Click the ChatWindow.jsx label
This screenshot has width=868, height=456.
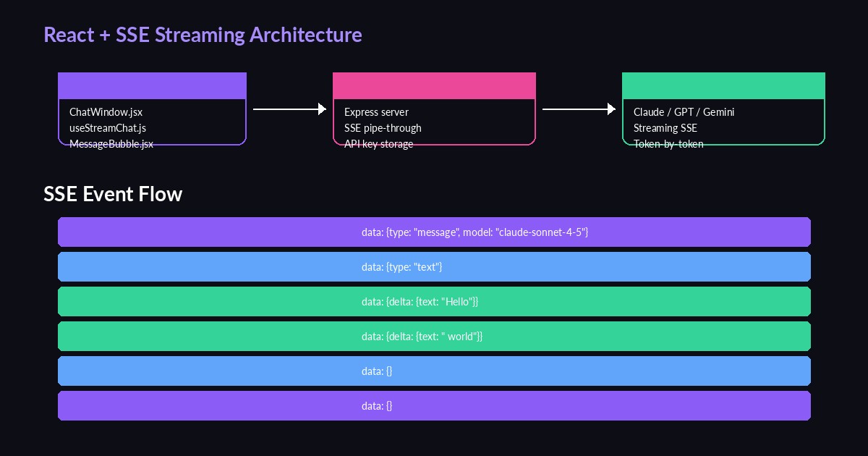click(x=106, y=112)
